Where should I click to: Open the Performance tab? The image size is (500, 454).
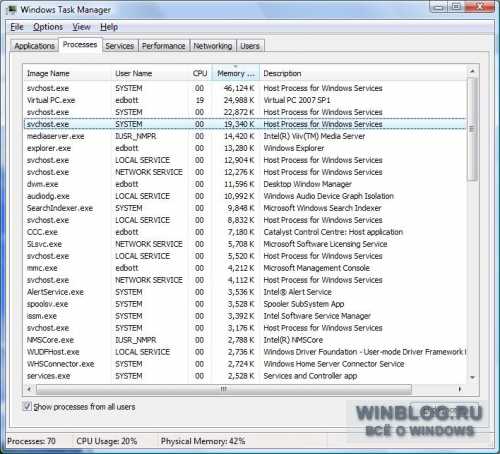(163, 46)
